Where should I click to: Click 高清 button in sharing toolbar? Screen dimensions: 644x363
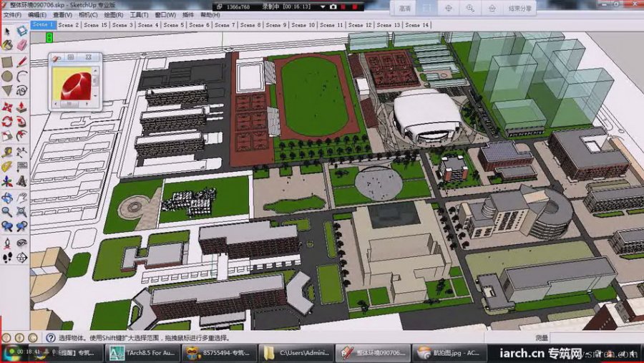point(404,8)
